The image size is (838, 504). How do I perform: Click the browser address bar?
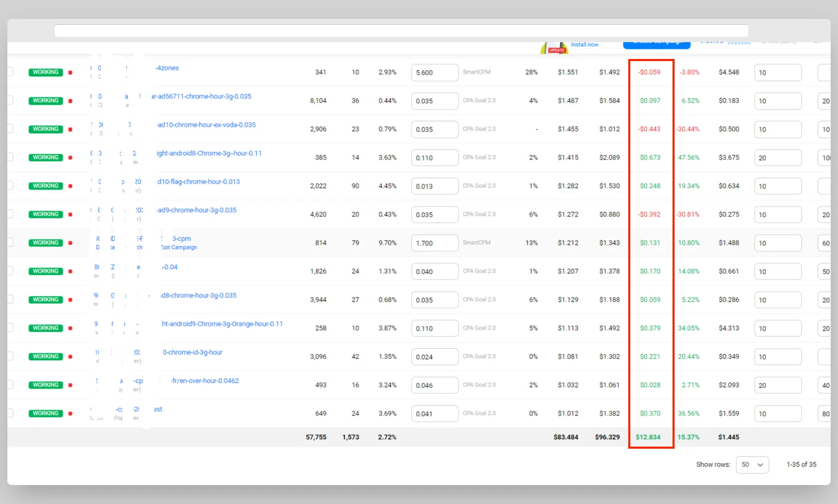(x=402, y=31)
